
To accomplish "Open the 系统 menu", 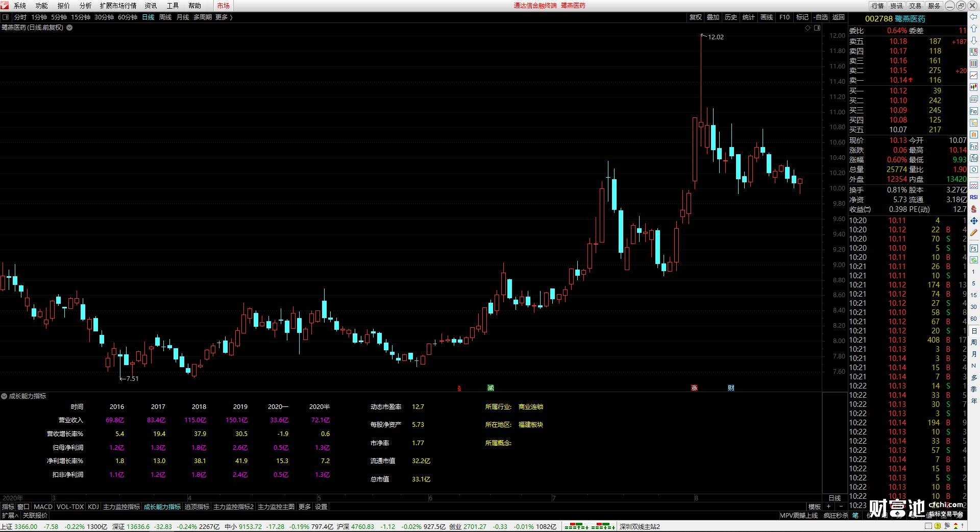I will point(20,6).
